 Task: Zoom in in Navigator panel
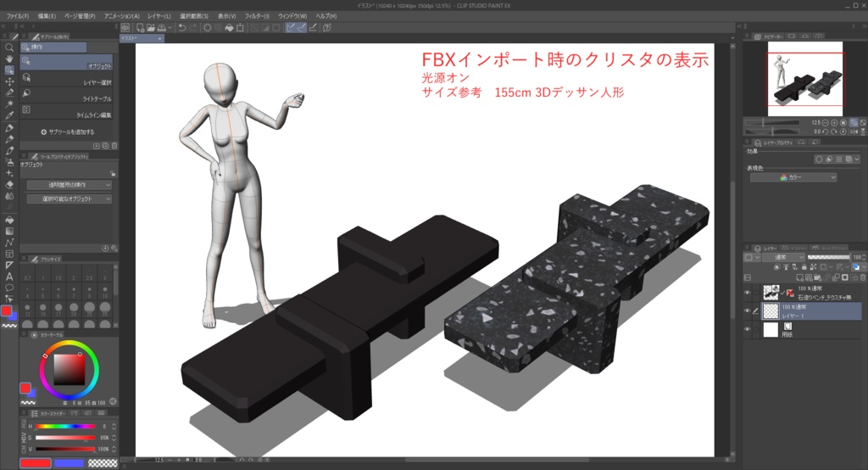point(834,122)
